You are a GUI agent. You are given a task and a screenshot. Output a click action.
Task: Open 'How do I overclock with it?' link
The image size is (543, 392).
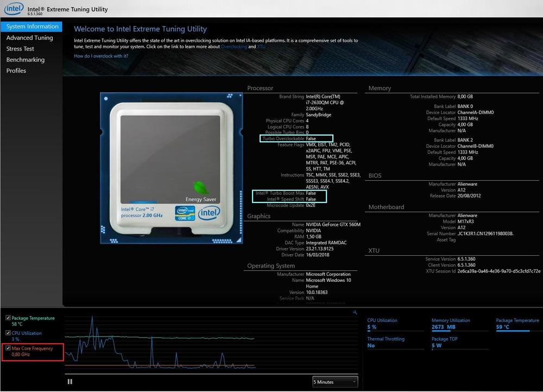pos(101,56)
